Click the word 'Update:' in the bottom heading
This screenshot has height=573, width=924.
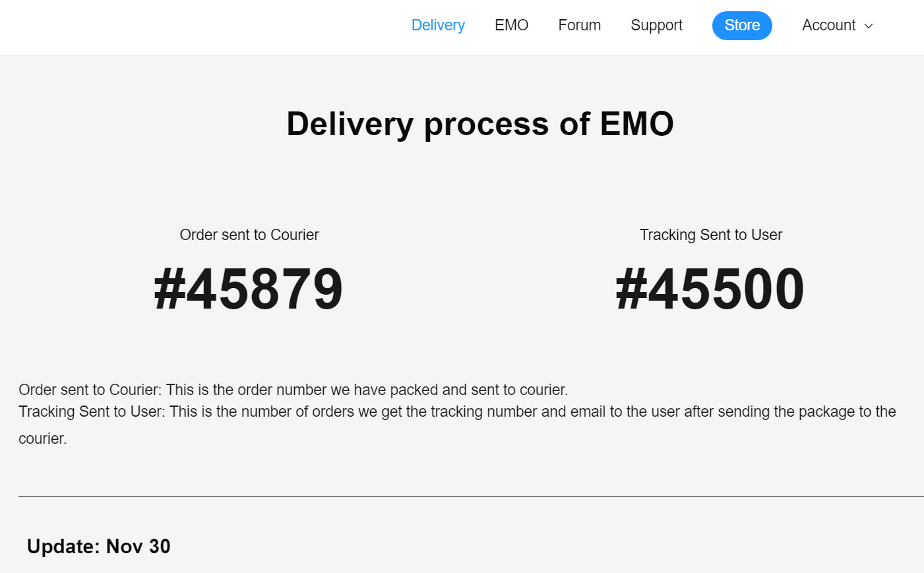63,546
